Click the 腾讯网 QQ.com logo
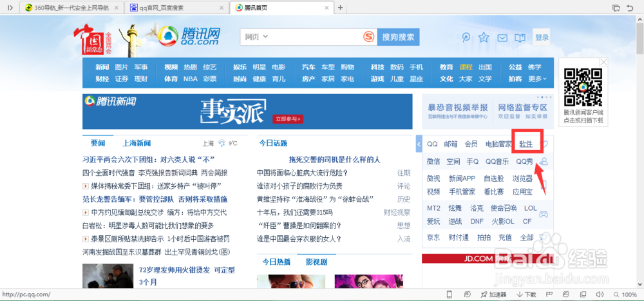Screen dimensions: 644x301 [189, 36]
